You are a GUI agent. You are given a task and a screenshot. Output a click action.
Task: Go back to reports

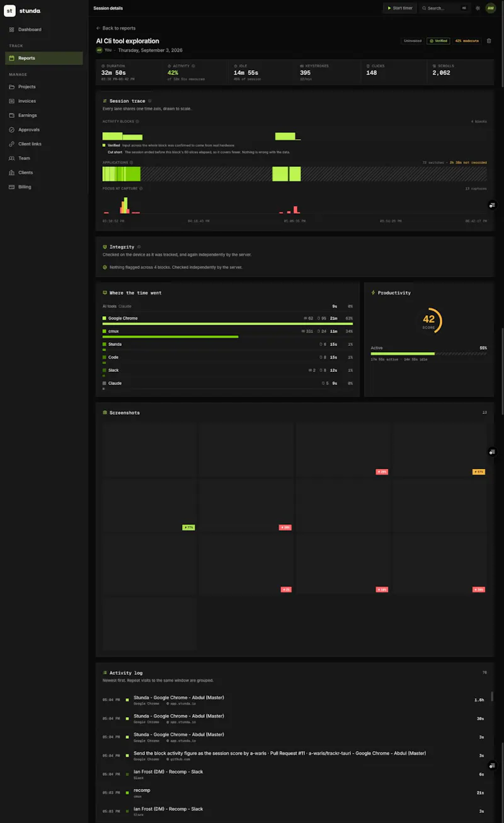point(116,28)
